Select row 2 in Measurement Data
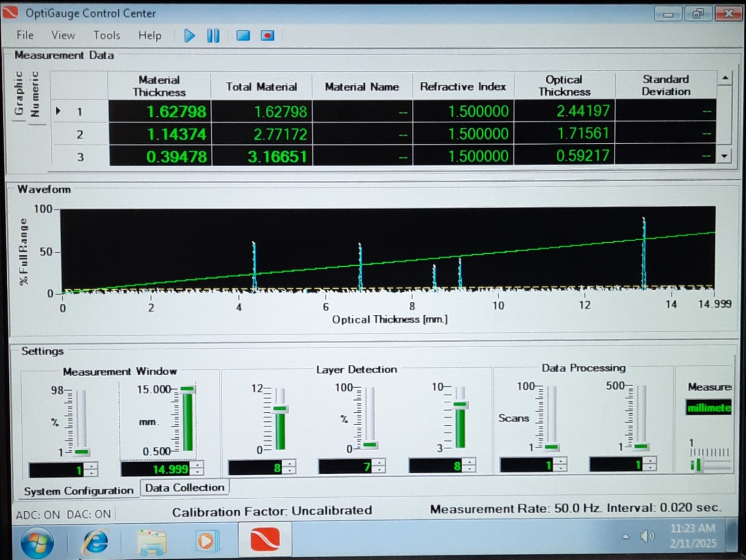 point(79,134)
